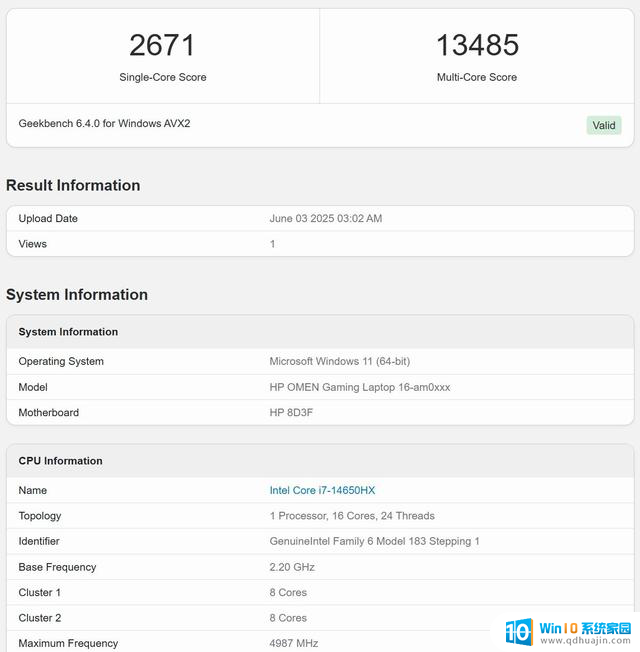The height and width of the screenshot is (652, 640).
Task: Select the multi-core score 13485
Action: [x=477, y=45]
